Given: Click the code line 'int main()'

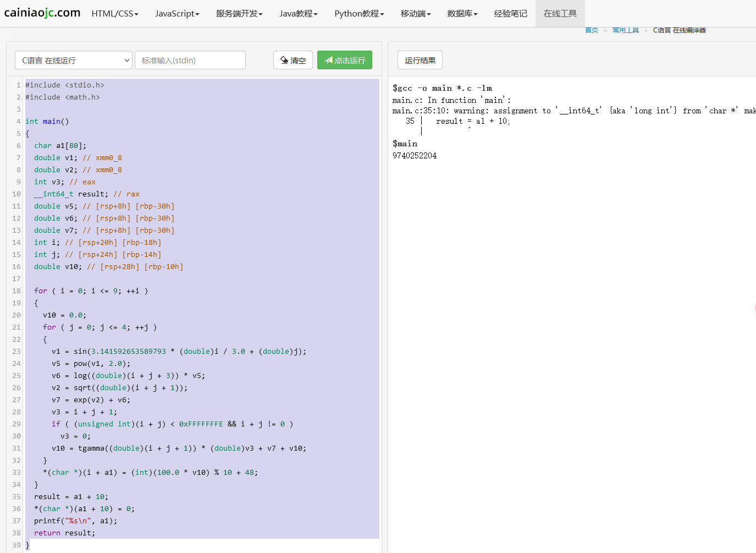Looking at the screenshot, I should (47, 121).
